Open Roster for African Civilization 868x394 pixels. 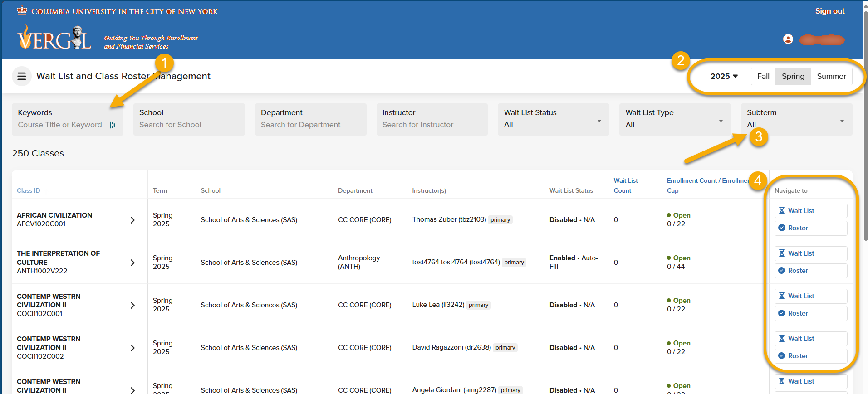pos(810,228)
